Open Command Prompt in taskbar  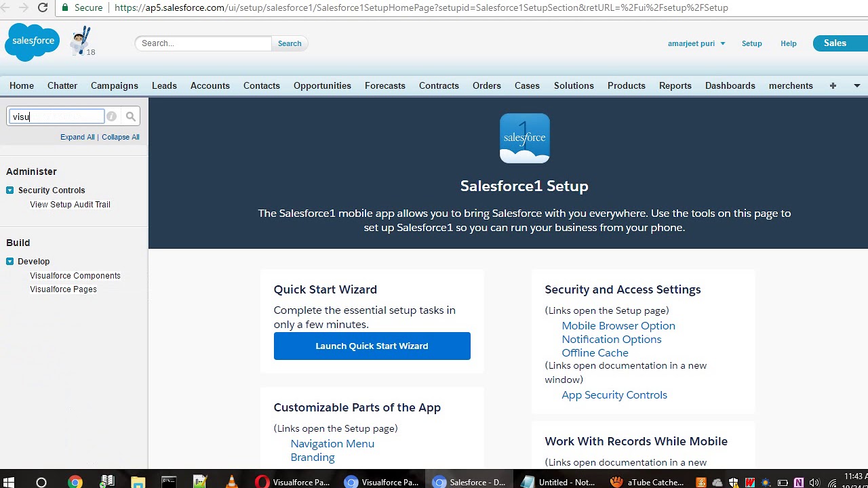tap(169, 482)
